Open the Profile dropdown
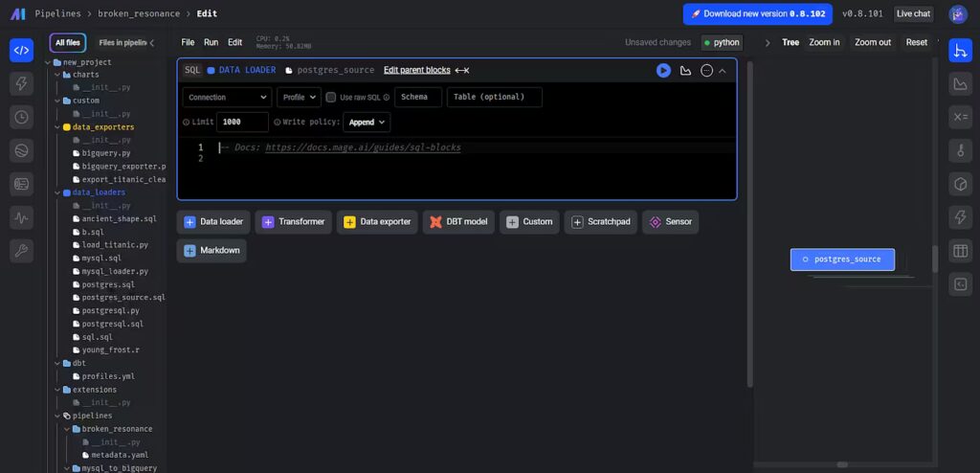This screenshot has width=980, height=473. [x=299, y=98]
